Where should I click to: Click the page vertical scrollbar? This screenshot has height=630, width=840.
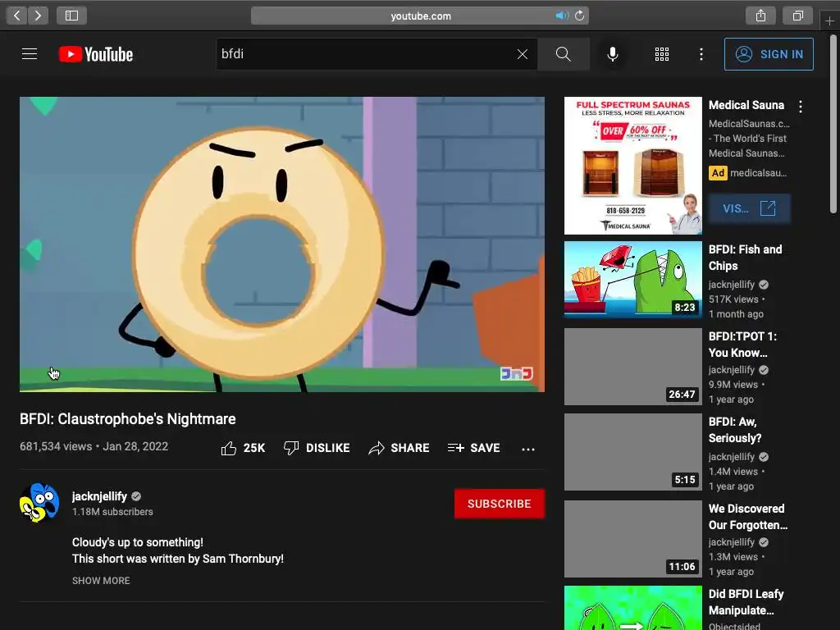coord(833,123)
